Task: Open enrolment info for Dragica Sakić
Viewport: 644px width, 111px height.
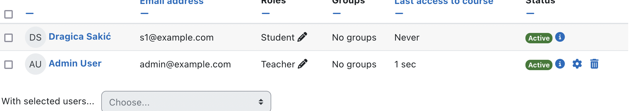Action: pos(560,37)
